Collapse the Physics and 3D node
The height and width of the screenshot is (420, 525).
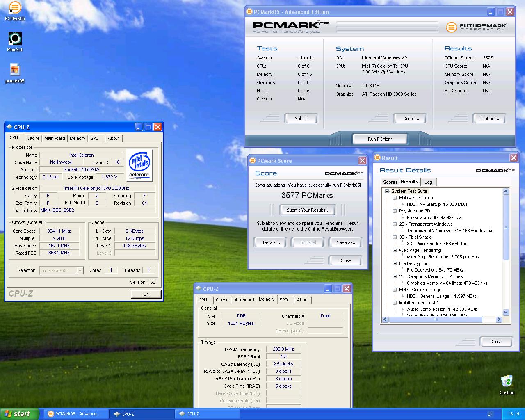[395, 211]
